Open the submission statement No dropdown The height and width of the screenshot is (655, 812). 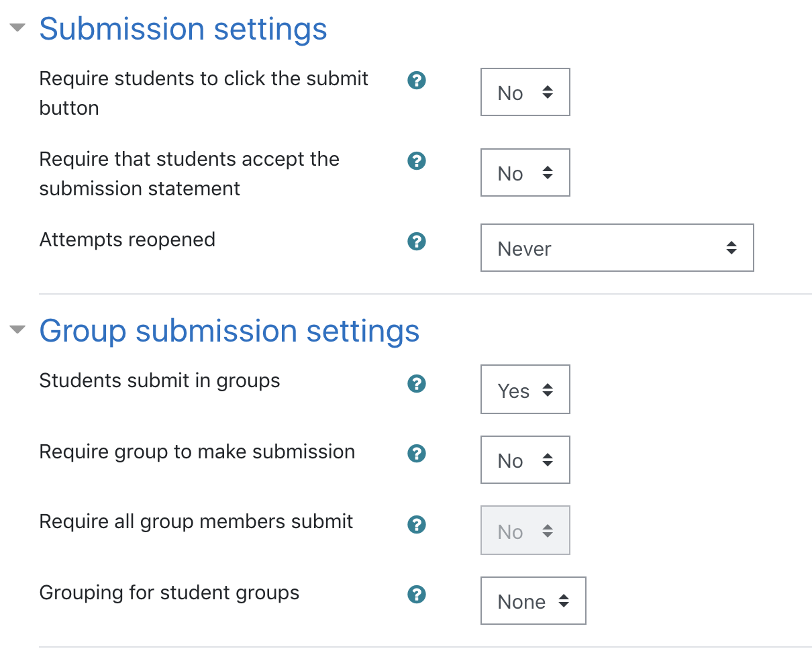tap(525, 172)
